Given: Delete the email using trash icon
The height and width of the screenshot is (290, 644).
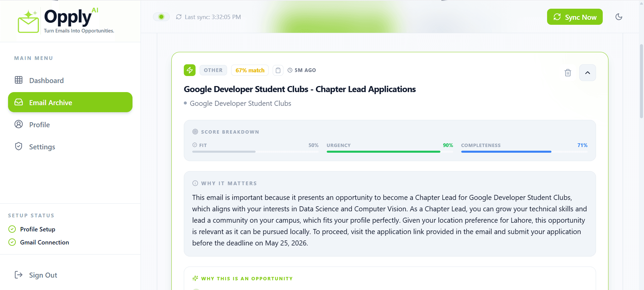Looking at the screenshot, I should pyautogui.click(x=568, y=73).
